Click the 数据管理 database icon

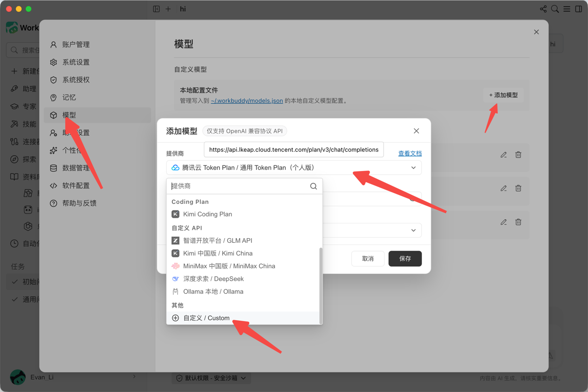click(x=54, y=168)
